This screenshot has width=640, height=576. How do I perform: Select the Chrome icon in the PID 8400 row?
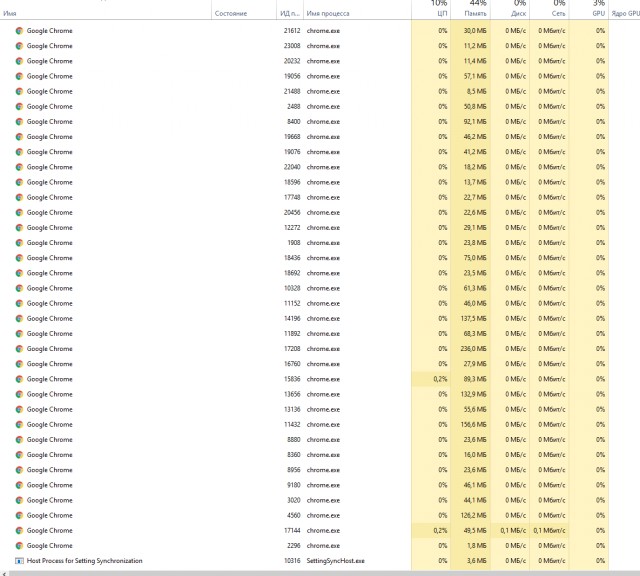[19, 122]
